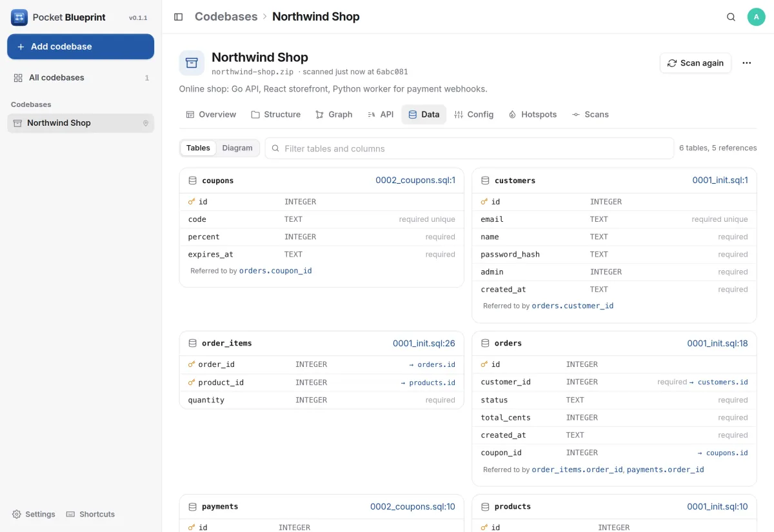Click the password_hash column name
The width and height of the screenshot is (774, 532).
tap(510, 255)
